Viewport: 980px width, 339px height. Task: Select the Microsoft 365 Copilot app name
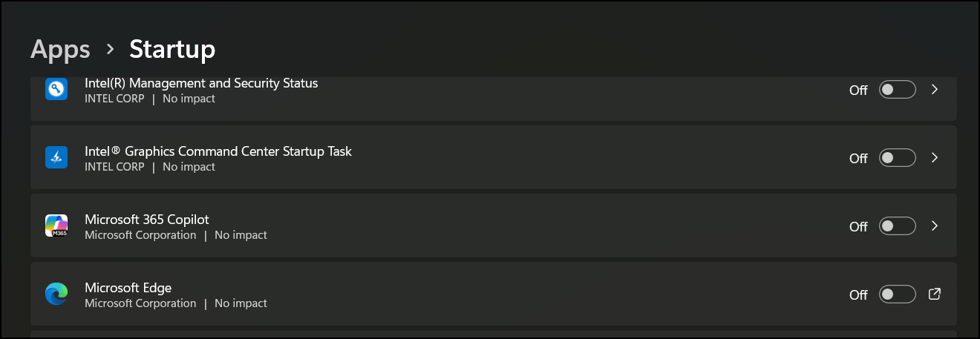(147, 219)
